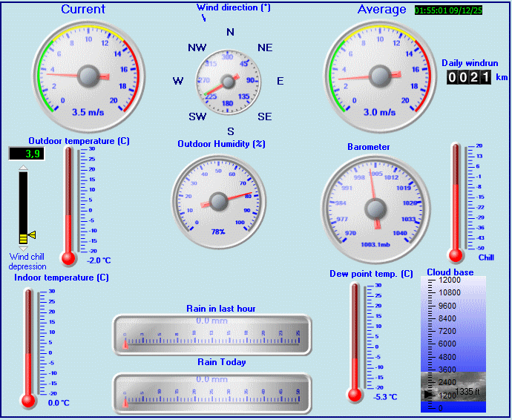Click the 1335 ft cloud base marker
This screenshot has height=420, width=512.
click(x=467, y=391)
